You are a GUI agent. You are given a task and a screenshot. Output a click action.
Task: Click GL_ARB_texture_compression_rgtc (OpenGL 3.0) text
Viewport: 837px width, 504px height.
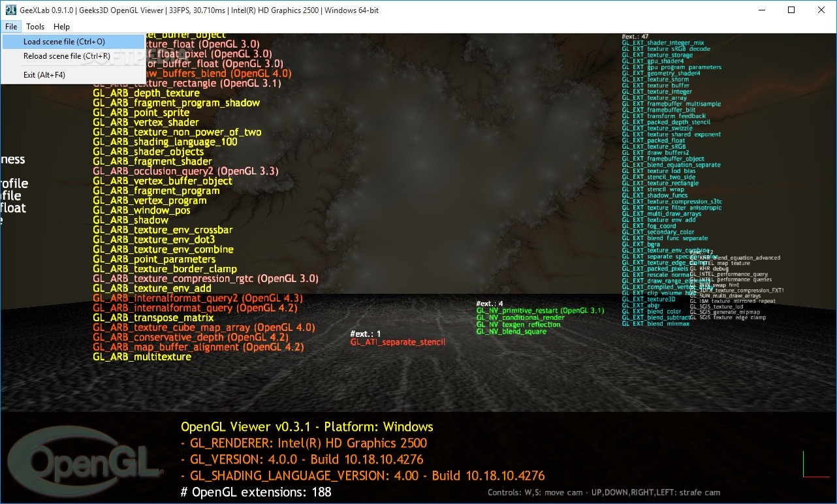206,279
